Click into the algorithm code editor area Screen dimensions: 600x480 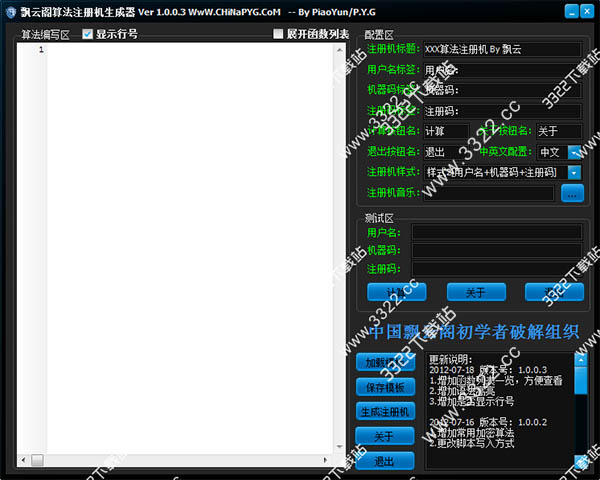point(189,249)
